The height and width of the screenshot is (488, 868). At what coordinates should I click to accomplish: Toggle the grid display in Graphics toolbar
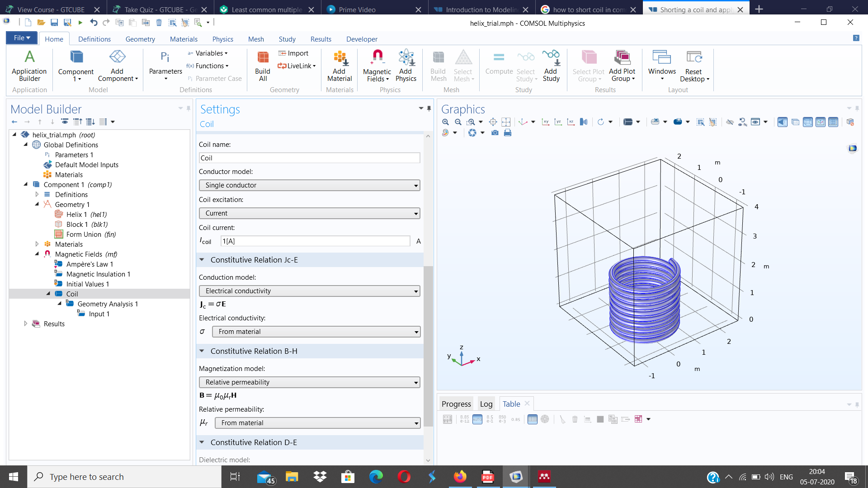pyautogui.click(x=833, y=122)
